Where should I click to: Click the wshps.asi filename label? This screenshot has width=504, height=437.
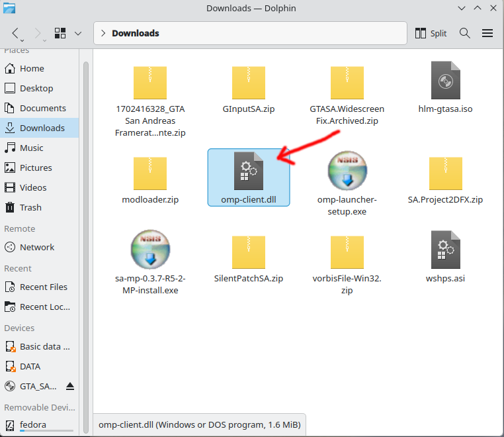click(x=446, y=278)
